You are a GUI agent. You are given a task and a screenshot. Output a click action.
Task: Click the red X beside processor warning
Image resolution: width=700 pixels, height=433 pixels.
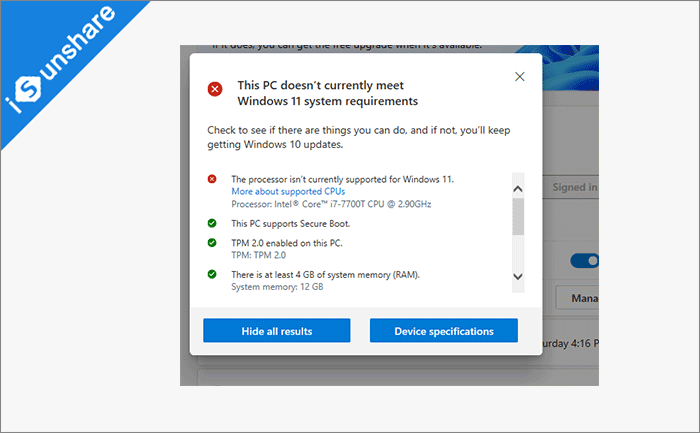click(212, 179)
